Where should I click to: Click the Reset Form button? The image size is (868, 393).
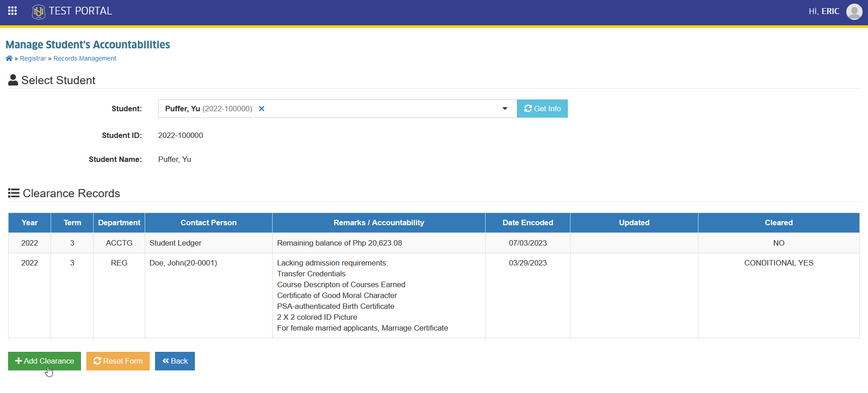coord(118,361)
